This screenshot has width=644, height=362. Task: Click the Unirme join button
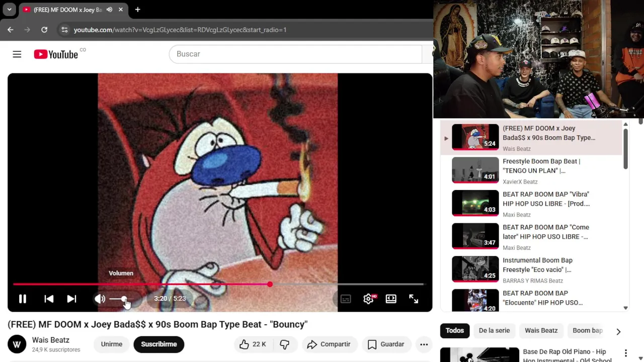[x=112, y=344]
